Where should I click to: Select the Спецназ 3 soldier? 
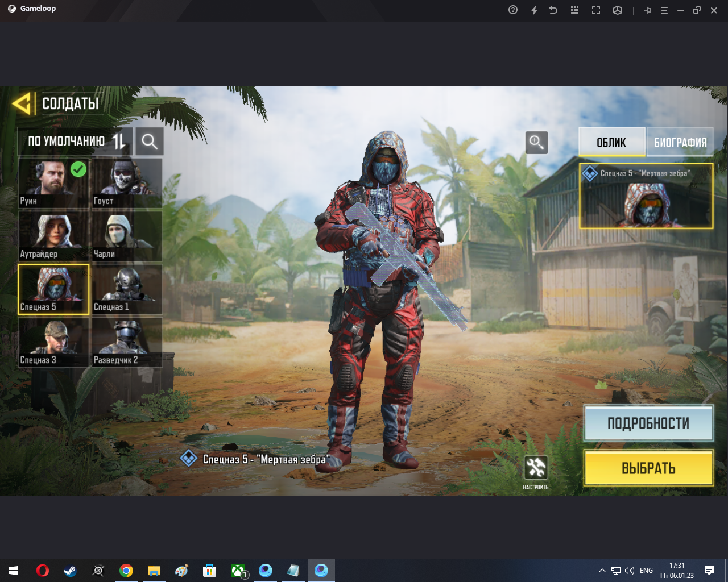[54, 342]
